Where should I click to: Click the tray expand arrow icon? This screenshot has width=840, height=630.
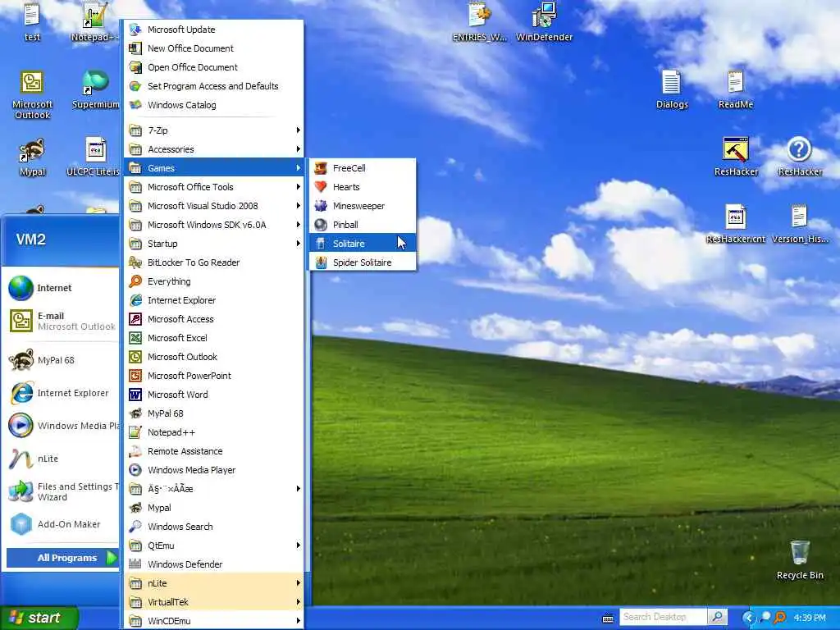[x=748, y=618]
